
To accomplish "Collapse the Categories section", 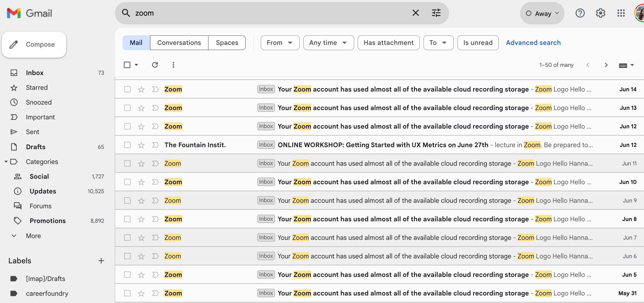I will click(6, 162).
